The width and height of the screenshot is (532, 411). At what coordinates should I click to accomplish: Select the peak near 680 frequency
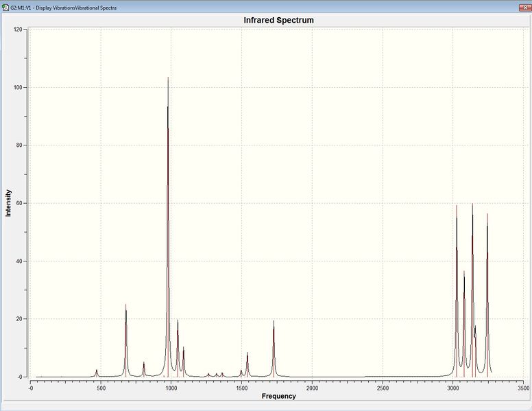pos(126,340)
